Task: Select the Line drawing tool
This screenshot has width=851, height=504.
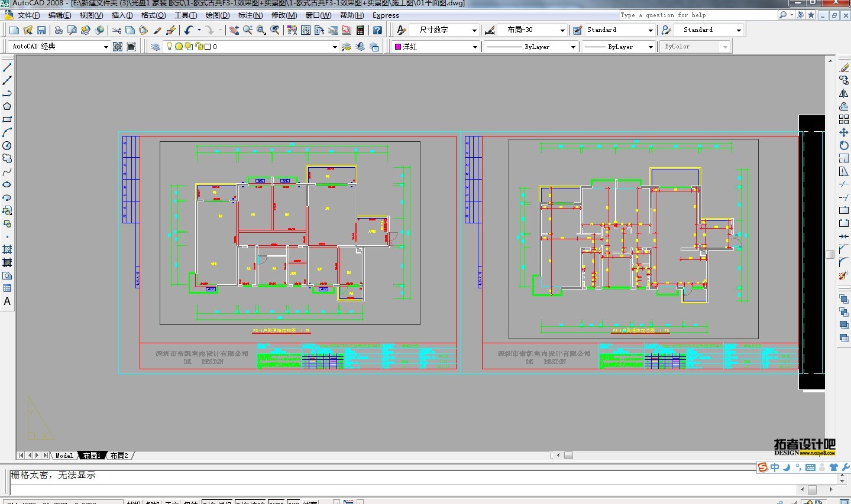Action: tap(7, 67)
